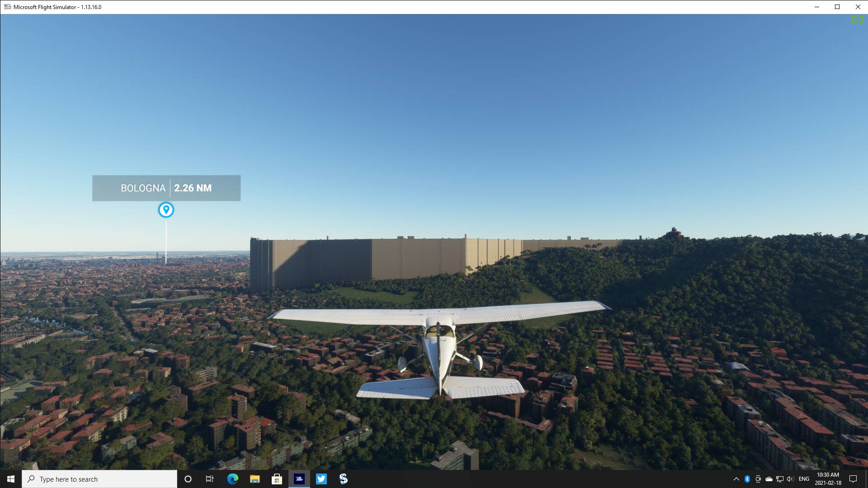
Task: Click the Microsoft Edge taskbar icon
Action: click(x=232, y=479)
